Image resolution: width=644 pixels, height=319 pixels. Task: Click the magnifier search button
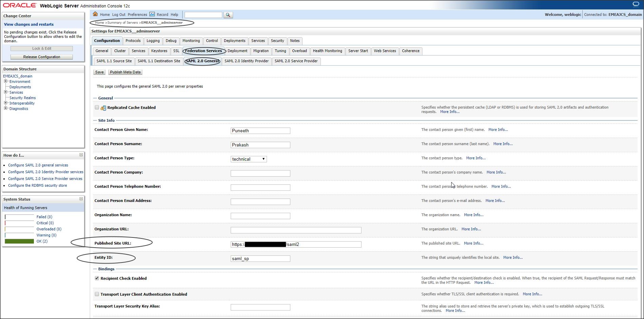point(228,15)
